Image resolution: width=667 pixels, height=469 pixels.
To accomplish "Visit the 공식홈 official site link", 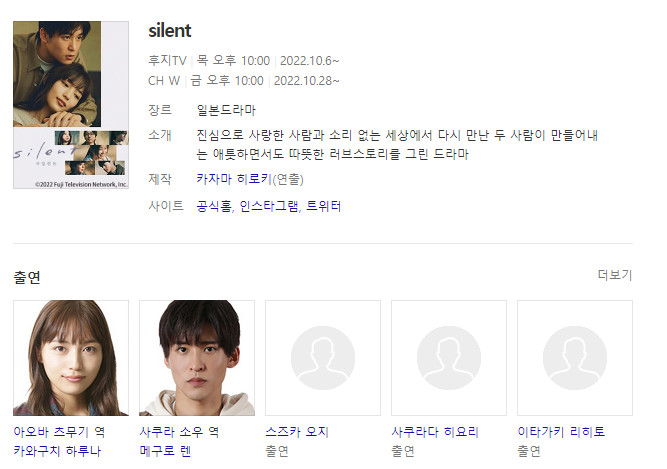I will [214, 206].
